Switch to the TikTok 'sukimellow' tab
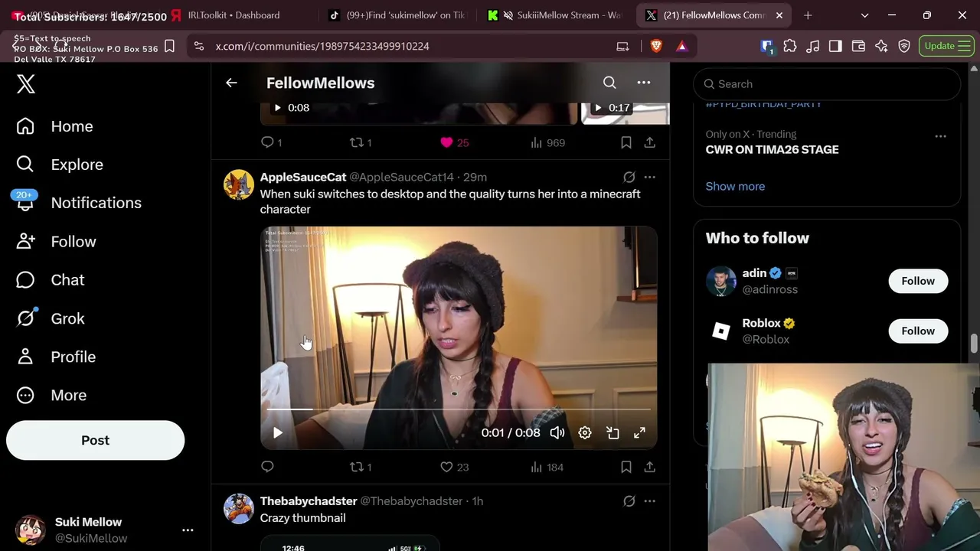The height and width of the screenshot is (551, 980). 397,15
